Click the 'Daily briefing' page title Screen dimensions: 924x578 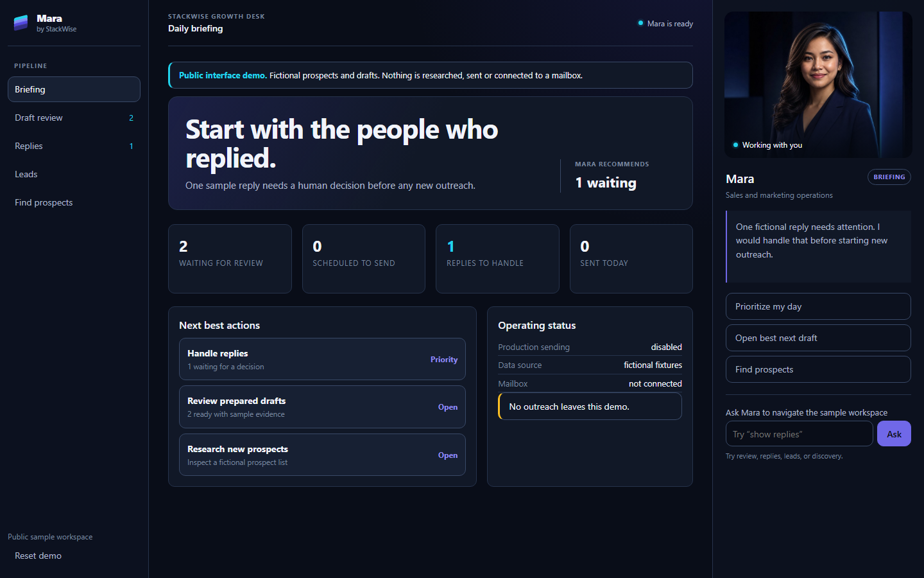196,28
